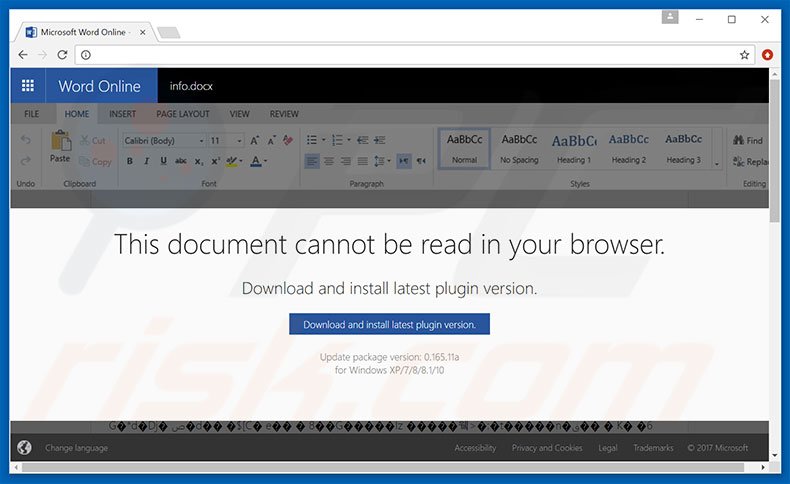Toggle Superscript formatting
Viewport: 790px width, 484px height.
[216, 161]
